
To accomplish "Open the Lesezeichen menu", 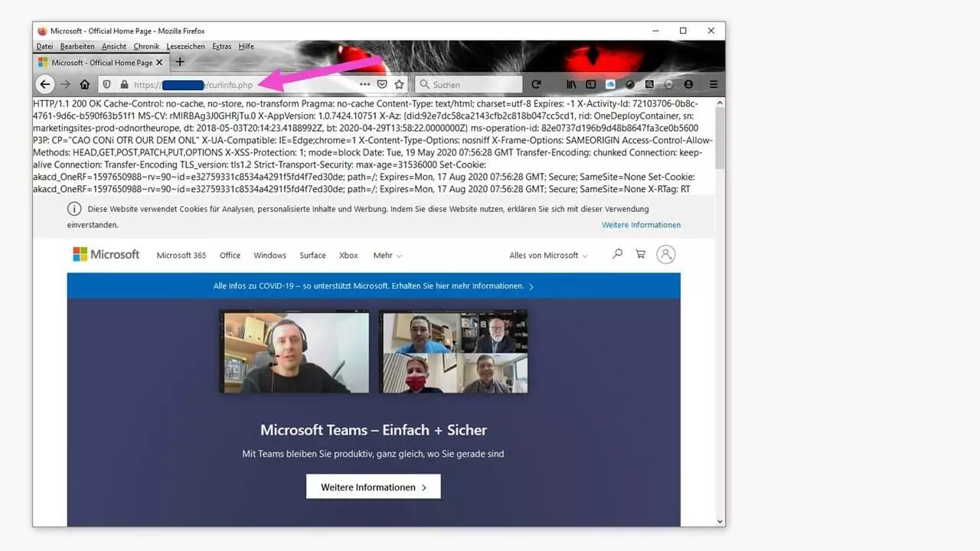I will (x=185, y=47).
